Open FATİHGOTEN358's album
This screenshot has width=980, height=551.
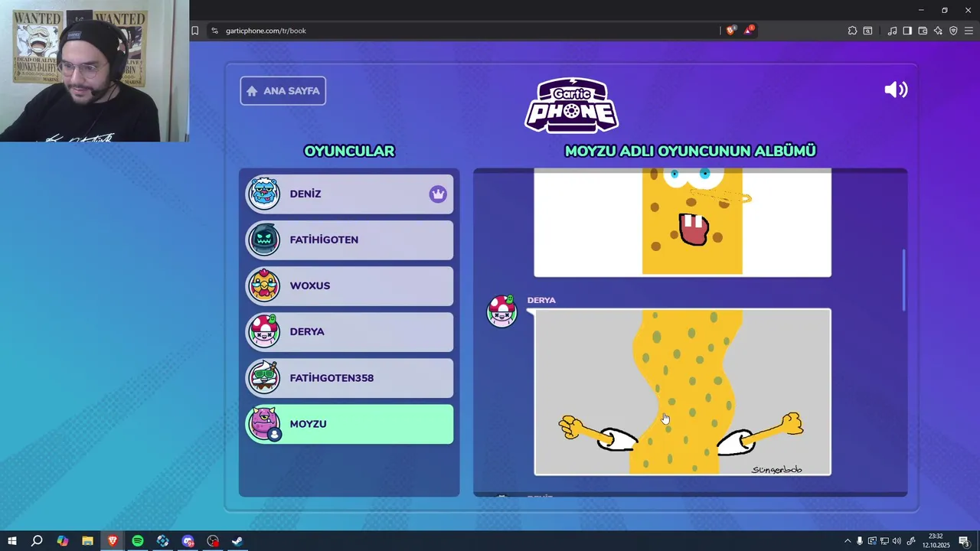[x=349, y=377]
